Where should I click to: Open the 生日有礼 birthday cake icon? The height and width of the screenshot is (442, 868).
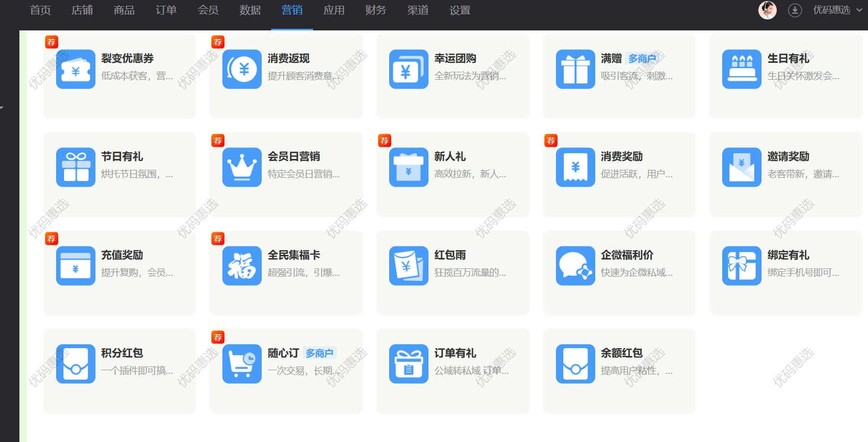[x=742, y=69]
